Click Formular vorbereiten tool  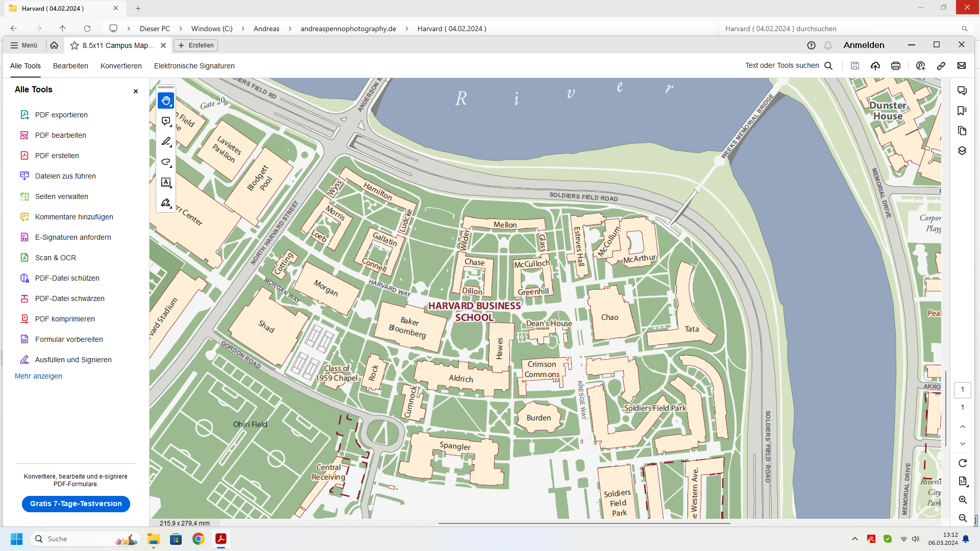[69, 339]
